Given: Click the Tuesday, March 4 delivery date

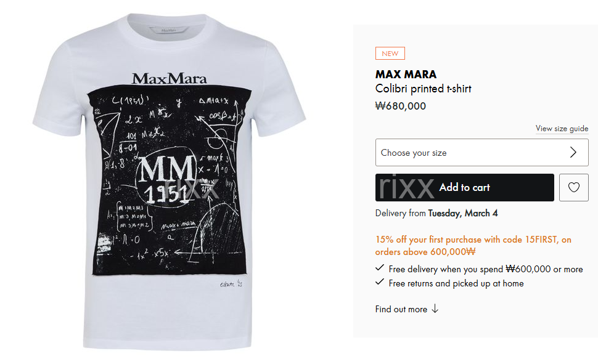Looking at the screenshot, I should coord(462,213).
